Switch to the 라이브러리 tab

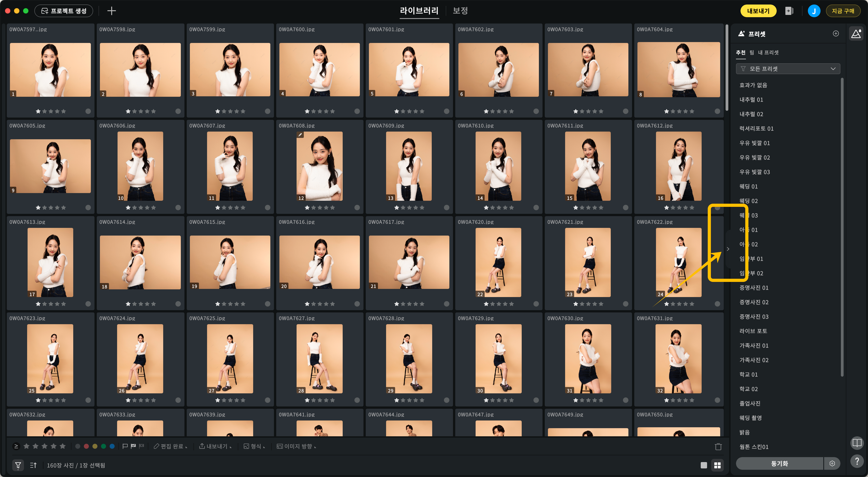pyautogui.click(x=419, y=11)
